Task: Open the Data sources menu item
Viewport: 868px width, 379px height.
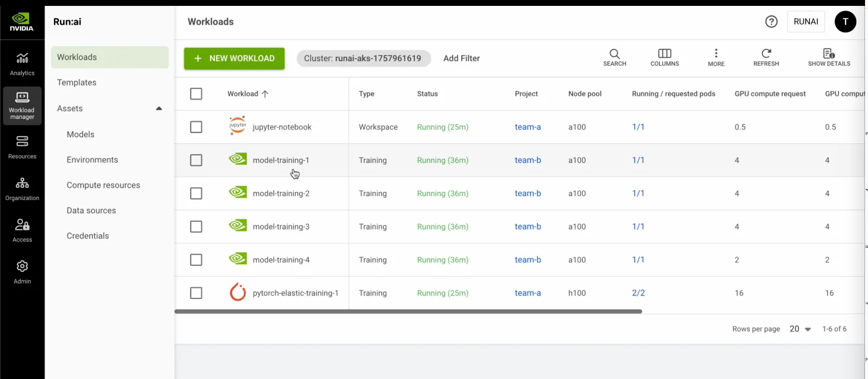Action: coord(91,210)
